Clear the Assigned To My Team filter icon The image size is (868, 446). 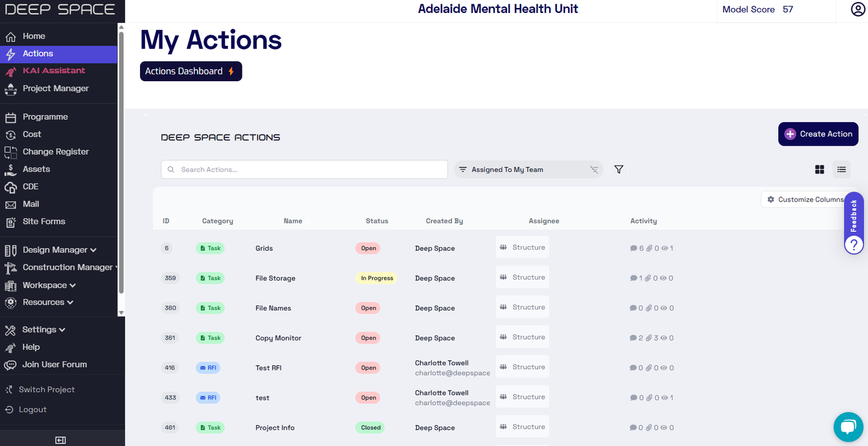594,169
